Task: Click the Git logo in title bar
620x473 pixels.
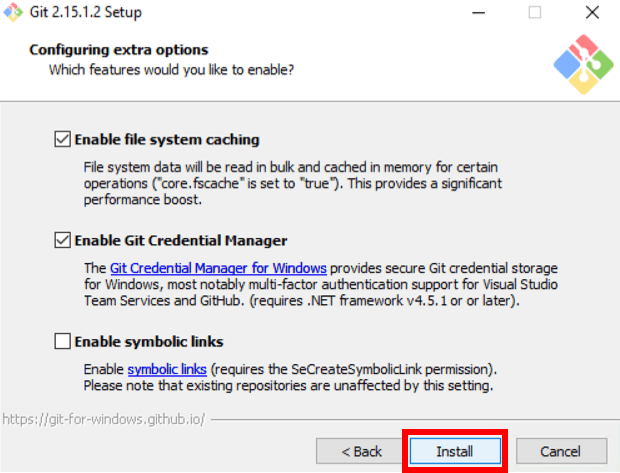Action: point(13,12)
